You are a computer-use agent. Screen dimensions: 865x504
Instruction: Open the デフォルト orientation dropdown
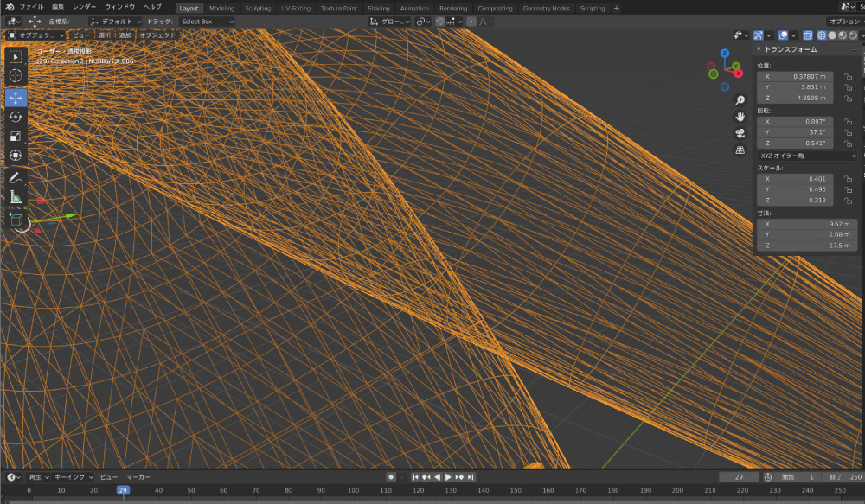pyautogui.click(x=115, y=22)
